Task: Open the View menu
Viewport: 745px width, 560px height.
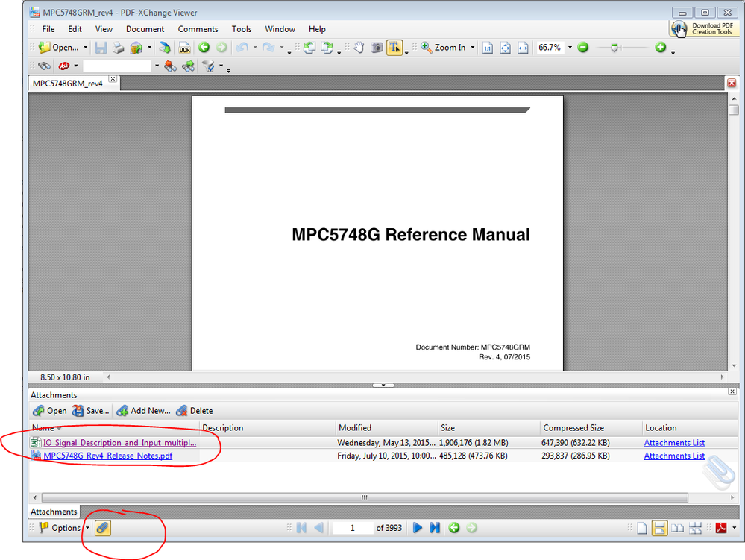Action: click(x=104, y=29)
